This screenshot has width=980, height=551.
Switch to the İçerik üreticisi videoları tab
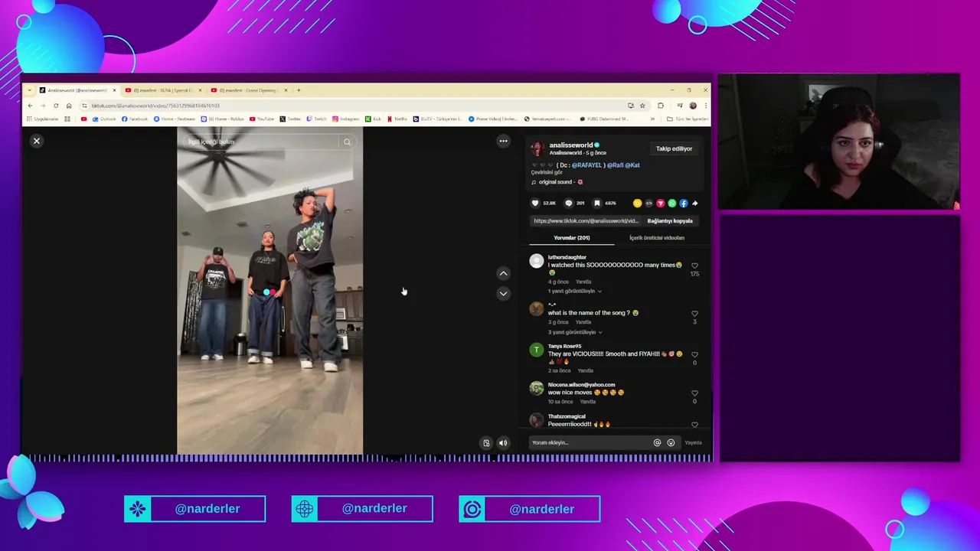(x=657, y=238)
